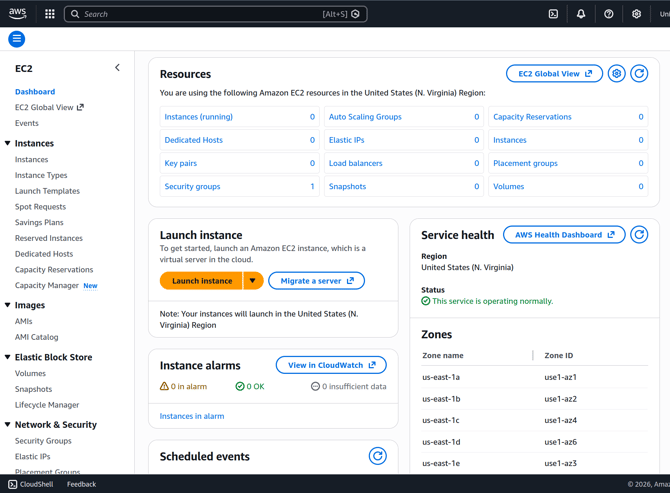Refresh Scheduled events

point(378,456)
